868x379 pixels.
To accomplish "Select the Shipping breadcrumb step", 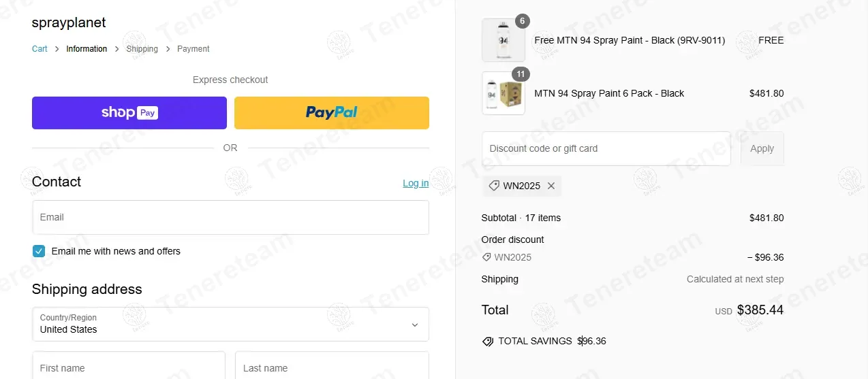I will 142,49.
